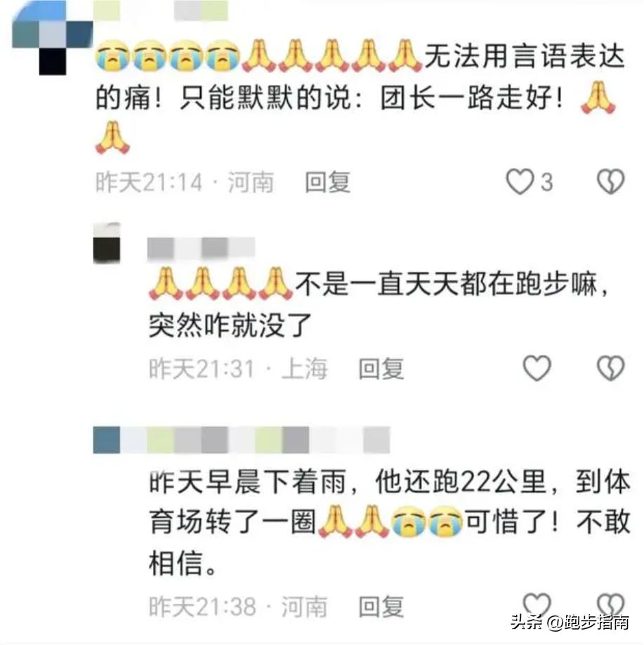Select the reply text 突然咋就没了
The height and width of the screenshot is (645, 644).
pos(230,325)
